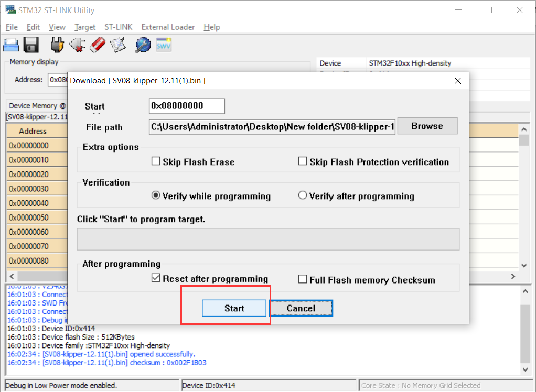Image resolution: width=536 pixels, height=392 pixels.
Task: Click the SWV viewer toolbar icon
Action: pos(163,45)
